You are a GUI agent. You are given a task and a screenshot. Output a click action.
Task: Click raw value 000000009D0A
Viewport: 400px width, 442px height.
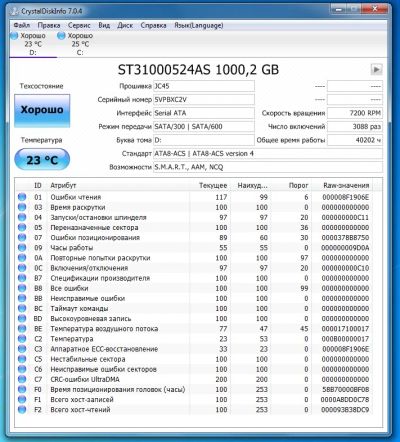coord(345,248)
